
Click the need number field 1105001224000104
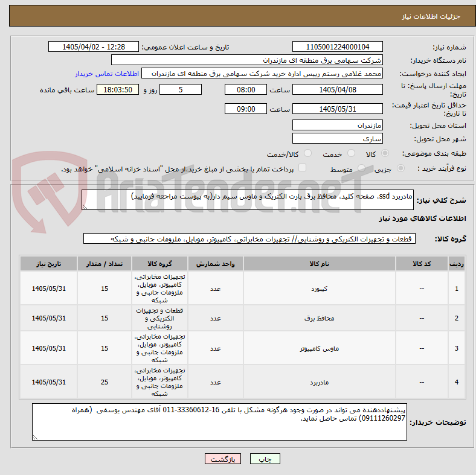tap(337, 46)
